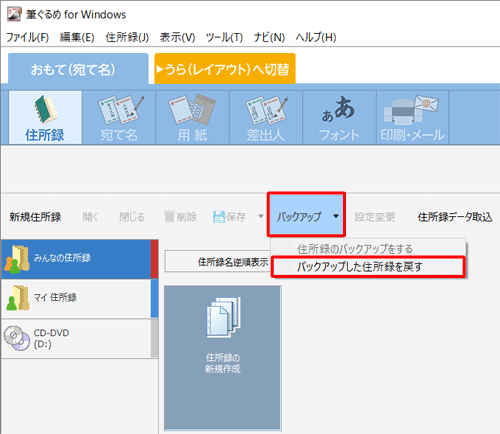Open the ヘルプ(H) menu
The image size is (500, 434).
[x=316, y=37]
